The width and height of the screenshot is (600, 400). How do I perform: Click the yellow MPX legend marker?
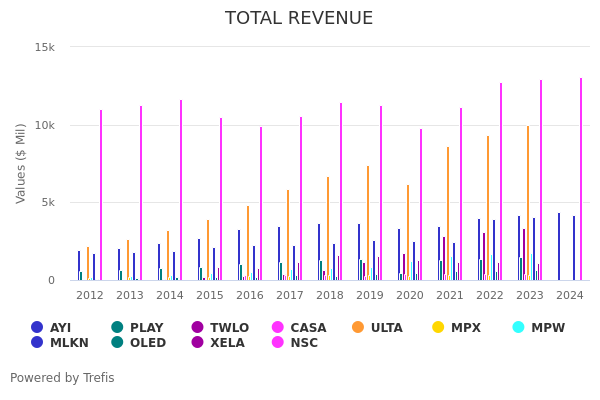pos(438,328)
